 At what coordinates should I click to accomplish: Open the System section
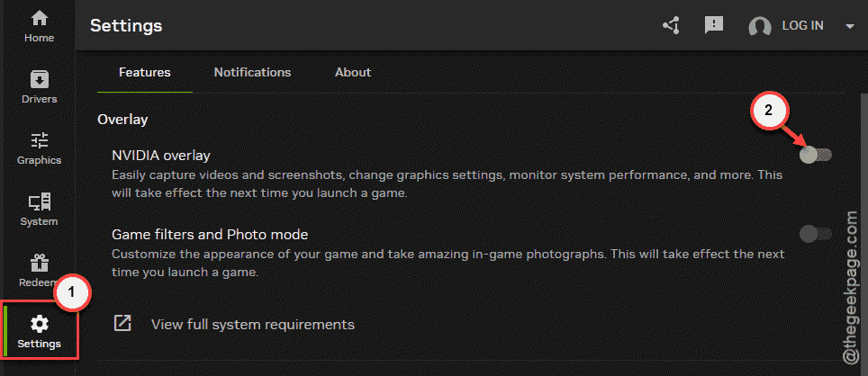[x=39, y=210]
